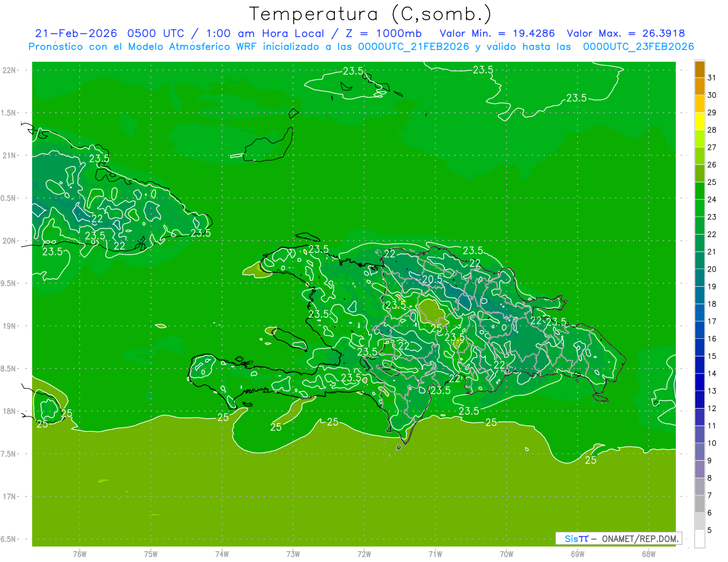Click the "71W" longitude axis label
The image size is (728, 562).
(435, 554)
